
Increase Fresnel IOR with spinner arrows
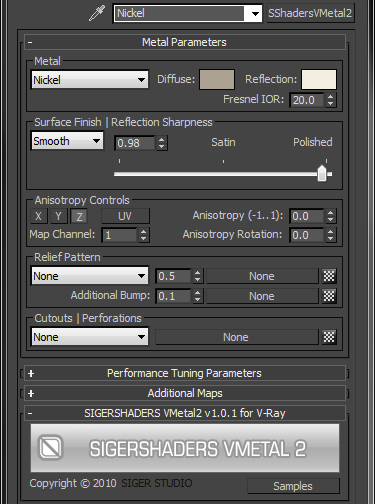point(330,97)
